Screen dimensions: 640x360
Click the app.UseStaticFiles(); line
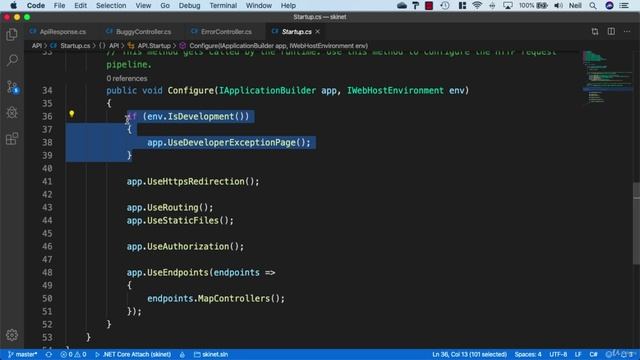click(x=180, y=220)
